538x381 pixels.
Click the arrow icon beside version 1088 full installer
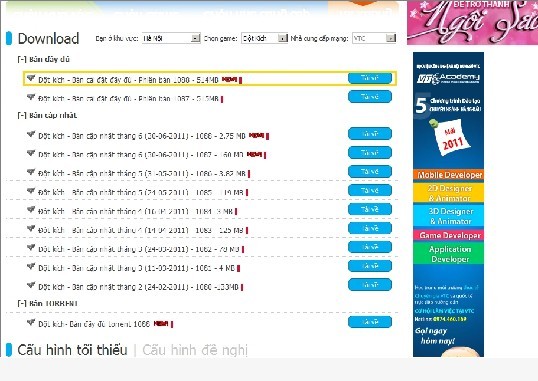click(31, 78)
